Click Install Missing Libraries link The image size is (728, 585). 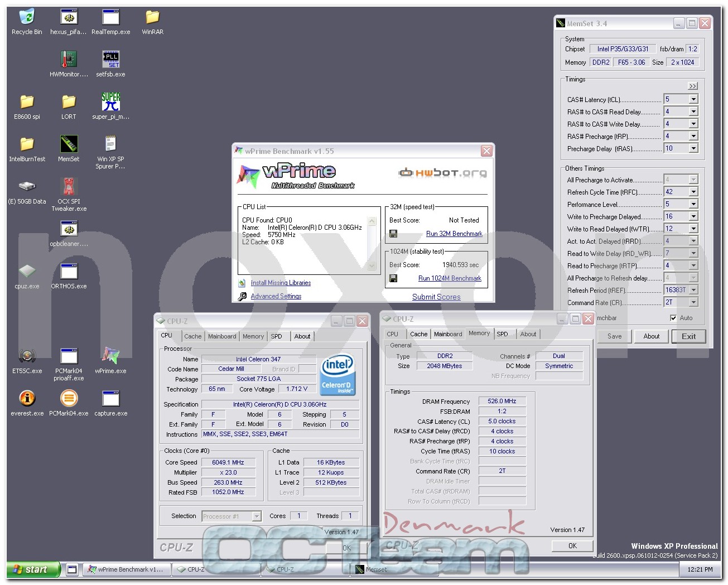tap(281, 283)
